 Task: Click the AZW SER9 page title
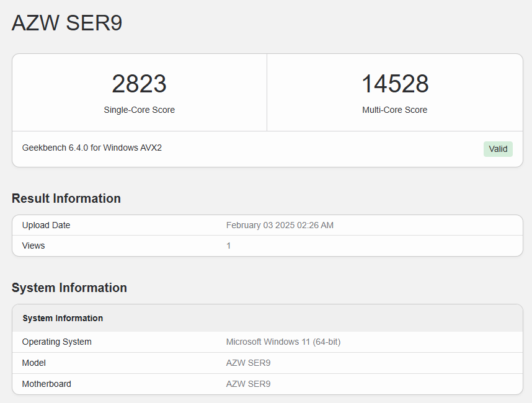(x=67, y=23)
